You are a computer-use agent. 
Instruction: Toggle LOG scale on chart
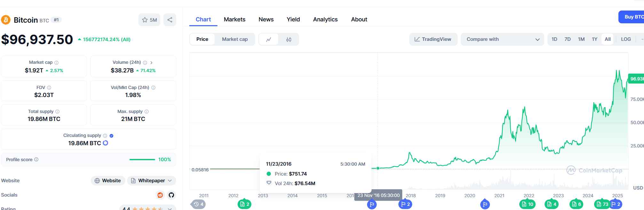(626, 39)
